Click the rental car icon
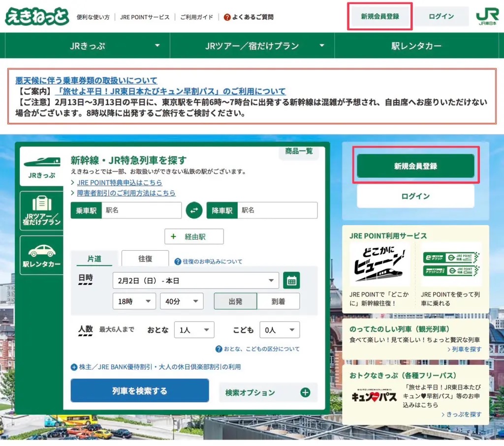Image resolution: width=504 pixels, height=446 pixels. [42, 251]
